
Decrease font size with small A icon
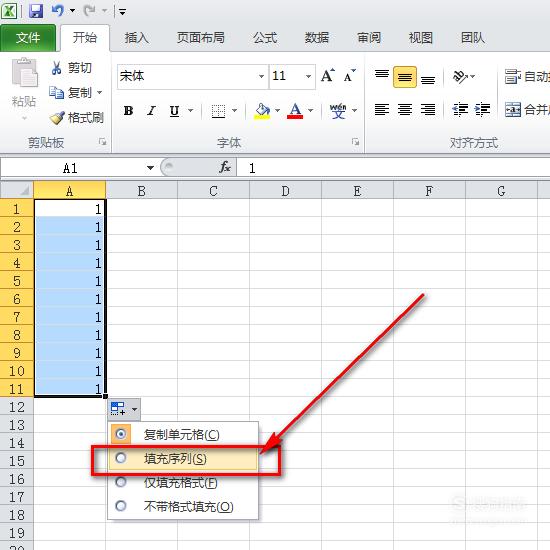[349, 76]
